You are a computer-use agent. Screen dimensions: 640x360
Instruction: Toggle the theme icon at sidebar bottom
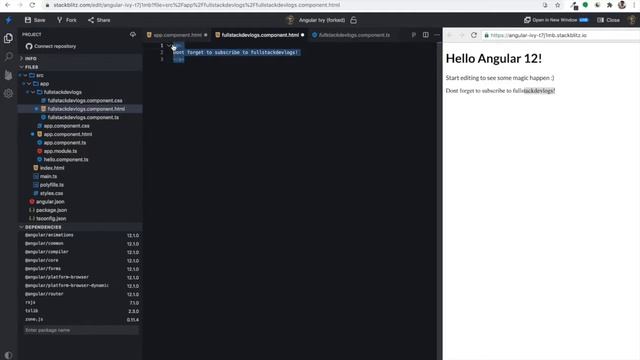(x=8, y=355)
